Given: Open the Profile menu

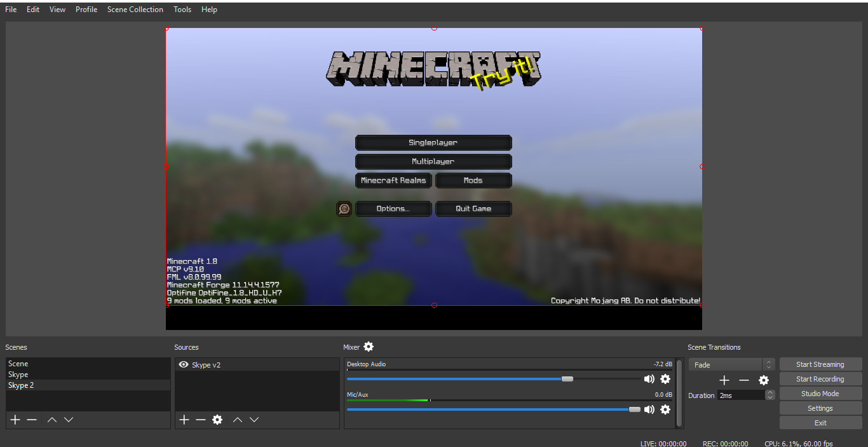Looking at the screenshot, I should pyautogui.click(x=86, y=10).
